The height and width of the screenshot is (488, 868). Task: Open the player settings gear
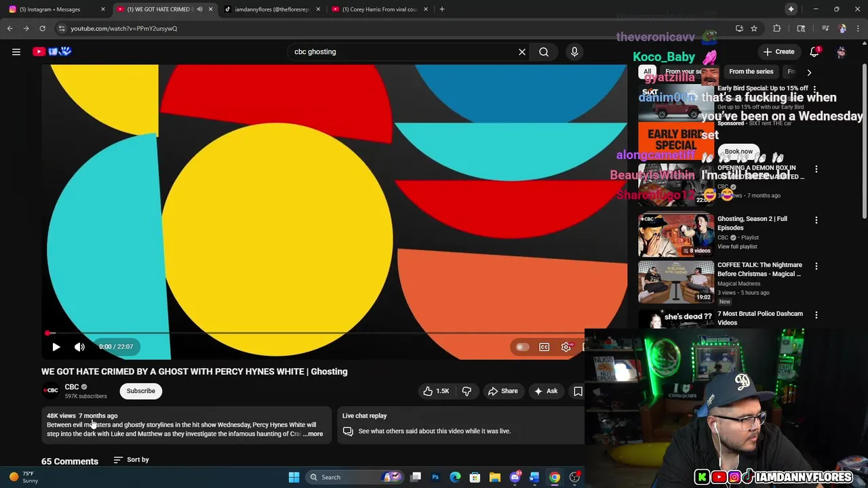(566, 347)
